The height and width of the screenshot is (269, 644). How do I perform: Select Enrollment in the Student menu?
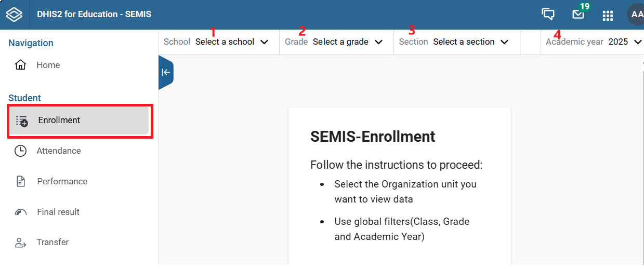tap(80, 120)
